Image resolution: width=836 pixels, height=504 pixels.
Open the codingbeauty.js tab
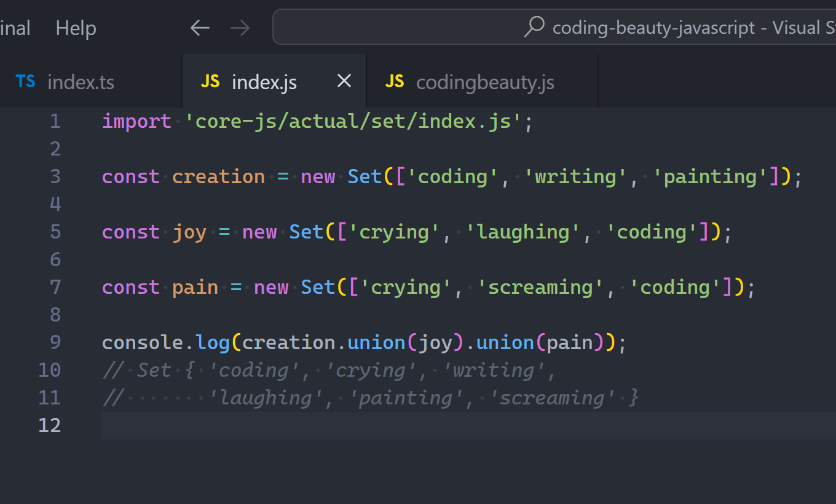click(483, 81)
